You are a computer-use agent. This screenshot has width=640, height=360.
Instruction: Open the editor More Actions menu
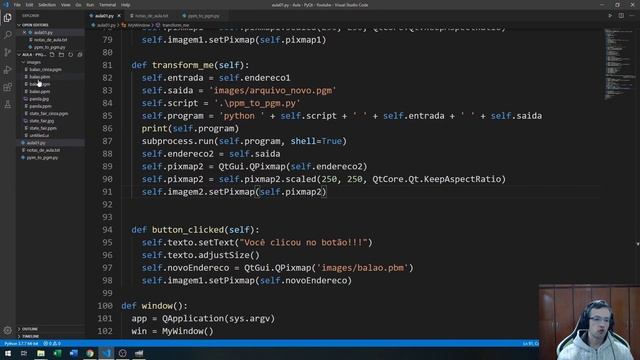point(632,16)
